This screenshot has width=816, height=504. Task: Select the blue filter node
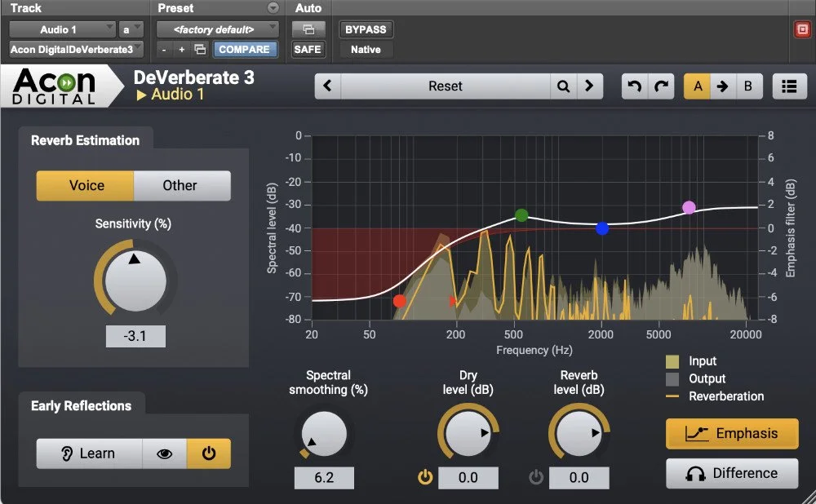(x=602, y=228)
